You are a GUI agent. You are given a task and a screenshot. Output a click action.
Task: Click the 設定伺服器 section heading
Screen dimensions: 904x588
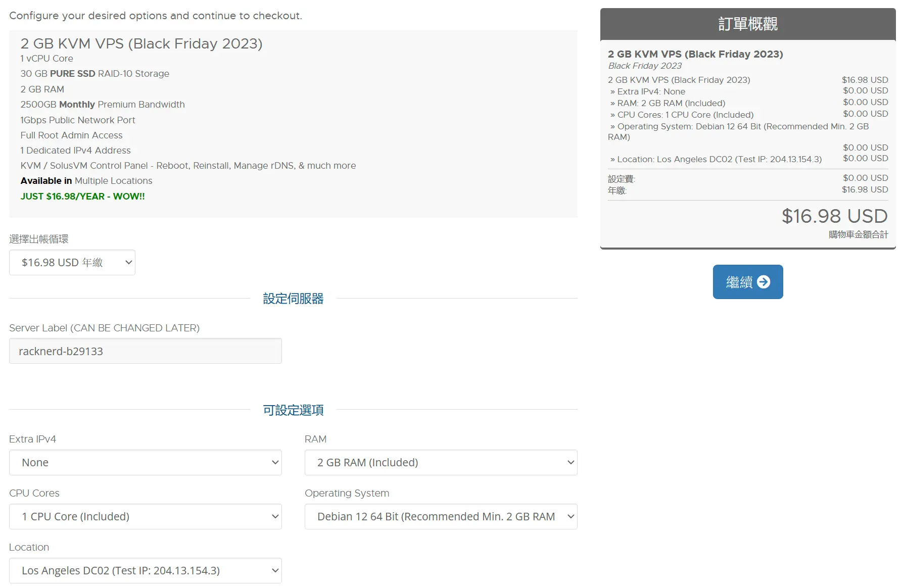tap(293, 299)
